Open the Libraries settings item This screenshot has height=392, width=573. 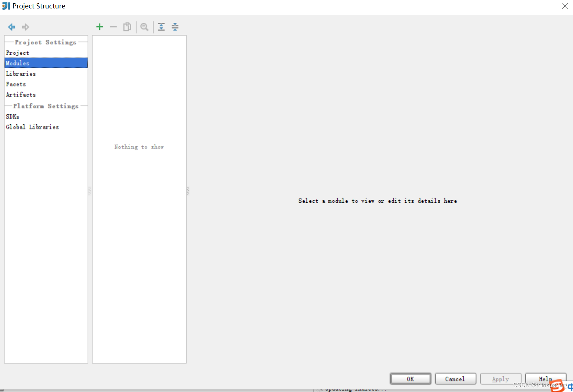click(x=46, y=74)
